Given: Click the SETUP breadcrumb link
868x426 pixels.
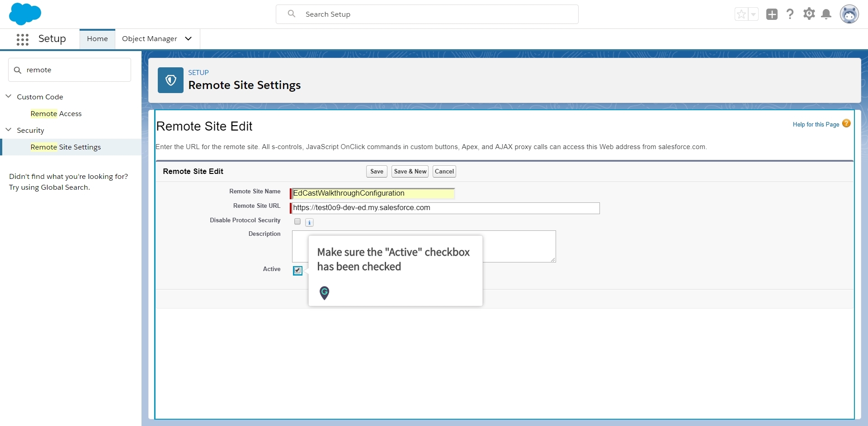Looking at the screenshot, I should pyautogui.click(x=198, y=72).
